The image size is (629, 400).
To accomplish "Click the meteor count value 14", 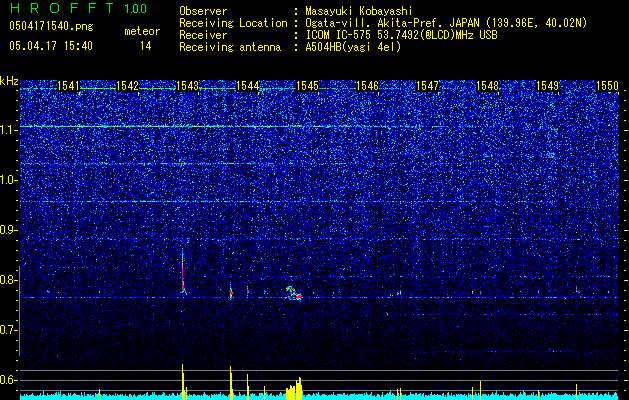I will click(x=145, y=46).
